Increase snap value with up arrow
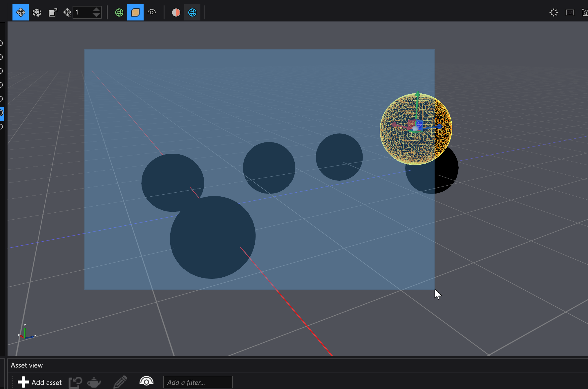The image size is (588, 389). pos(97,9)
